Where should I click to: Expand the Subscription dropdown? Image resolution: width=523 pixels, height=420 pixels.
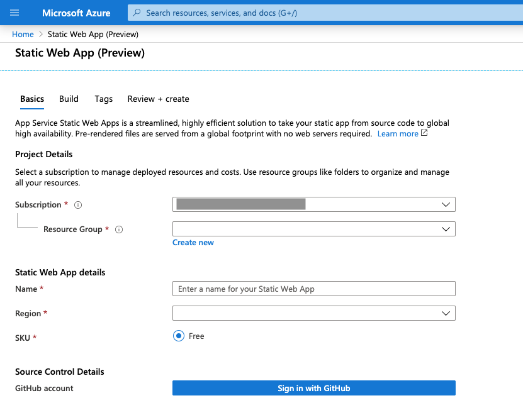314,204
